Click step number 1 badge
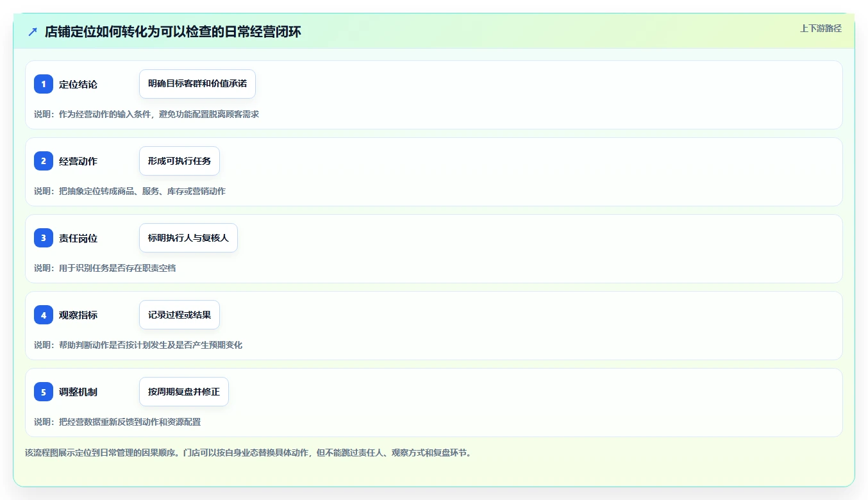Viewport: 868px width, 500px height. [x=44, y=84]
